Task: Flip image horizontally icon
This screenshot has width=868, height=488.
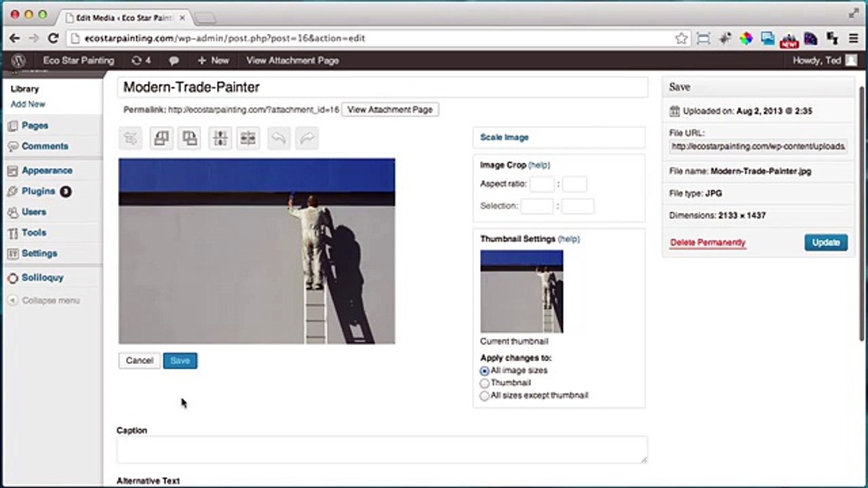Action: (248, 138)
